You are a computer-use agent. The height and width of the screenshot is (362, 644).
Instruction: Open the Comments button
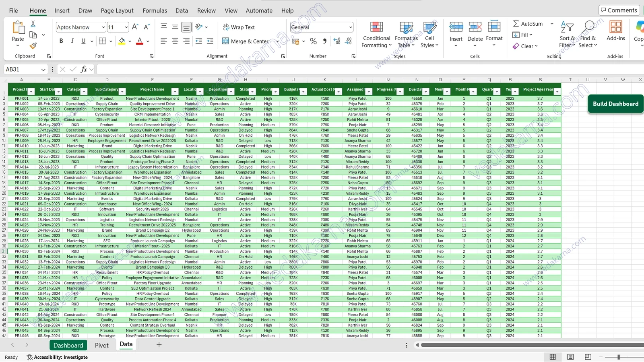click(x=619, y=10)
